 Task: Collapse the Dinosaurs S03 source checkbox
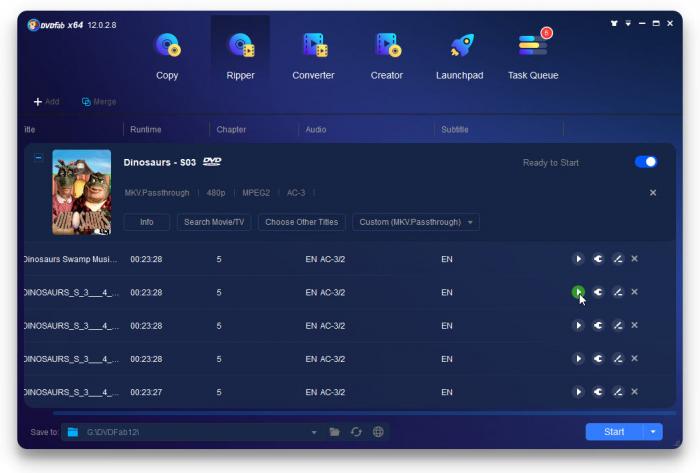tap(39, 158)
